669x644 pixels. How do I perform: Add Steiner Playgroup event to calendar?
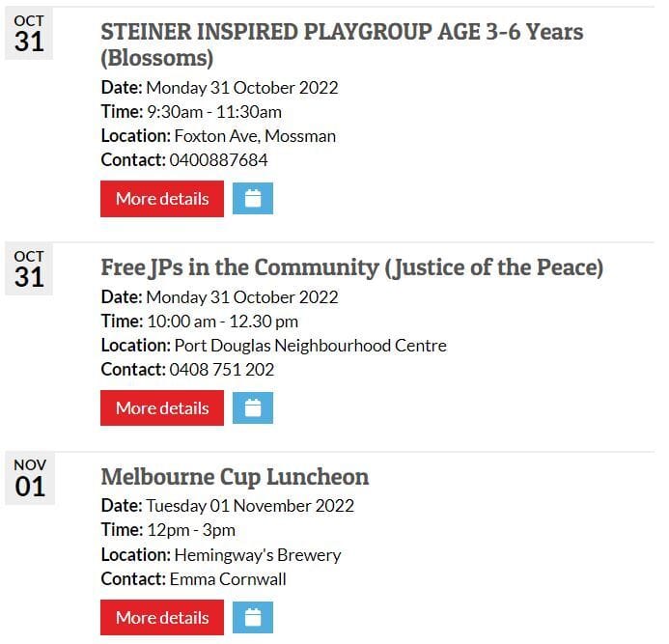[253, 199]
